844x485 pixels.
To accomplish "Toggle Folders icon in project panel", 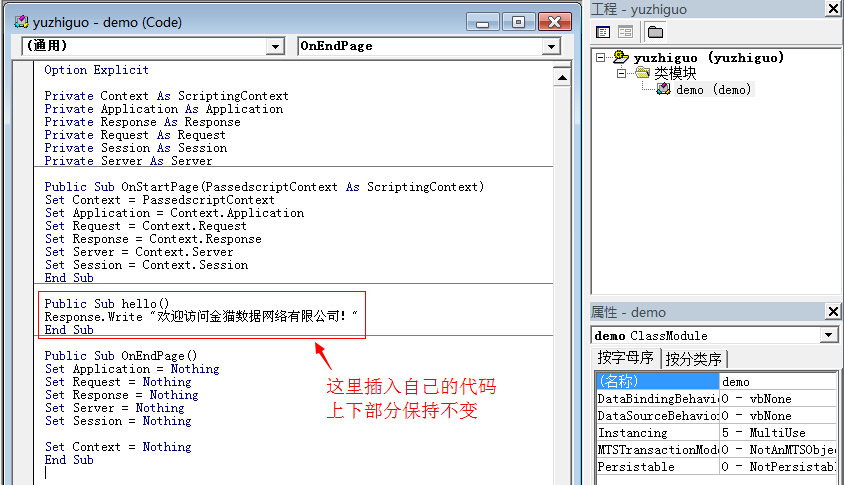I will (655, 32).
